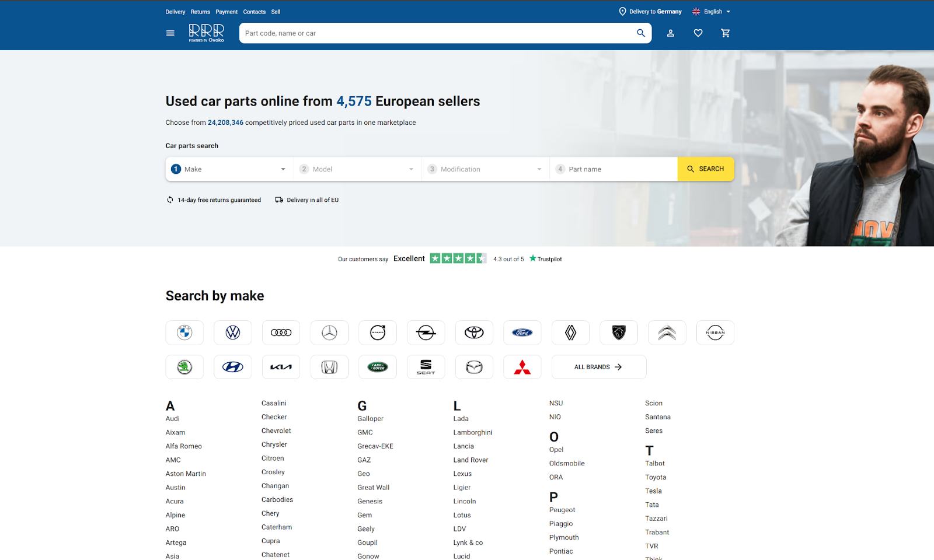Open the Model dropdown

coord(357,169)
